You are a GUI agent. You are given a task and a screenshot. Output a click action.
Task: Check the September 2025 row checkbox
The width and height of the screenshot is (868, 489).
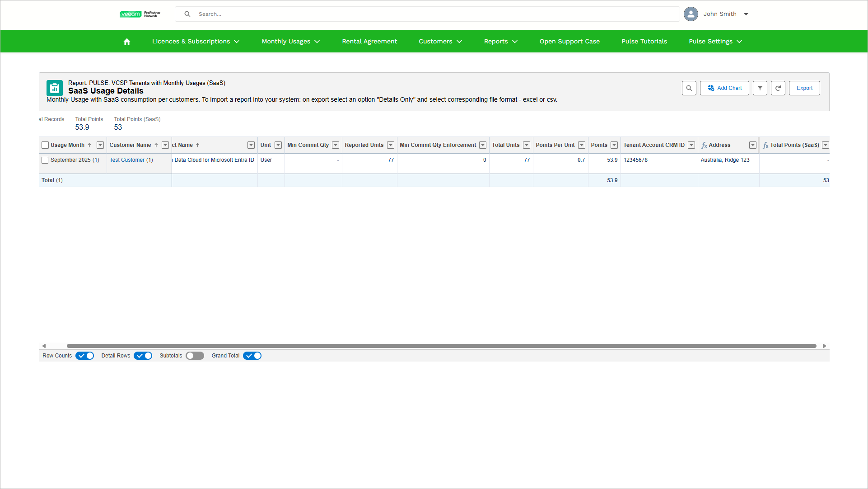tap(45, 160)
